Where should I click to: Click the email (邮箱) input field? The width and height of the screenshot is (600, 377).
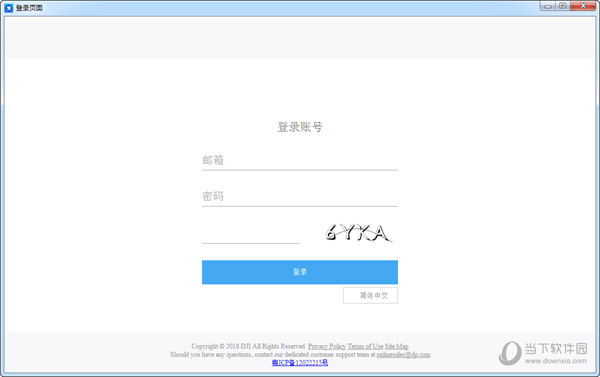point(300,160)
